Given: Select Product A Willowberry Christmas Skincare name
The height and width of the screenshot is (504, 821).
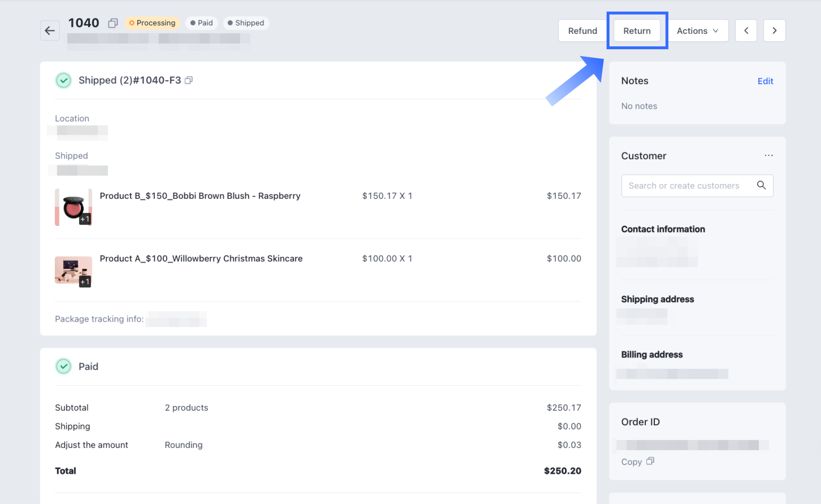Looking at the screenshot, I should 201,258.
